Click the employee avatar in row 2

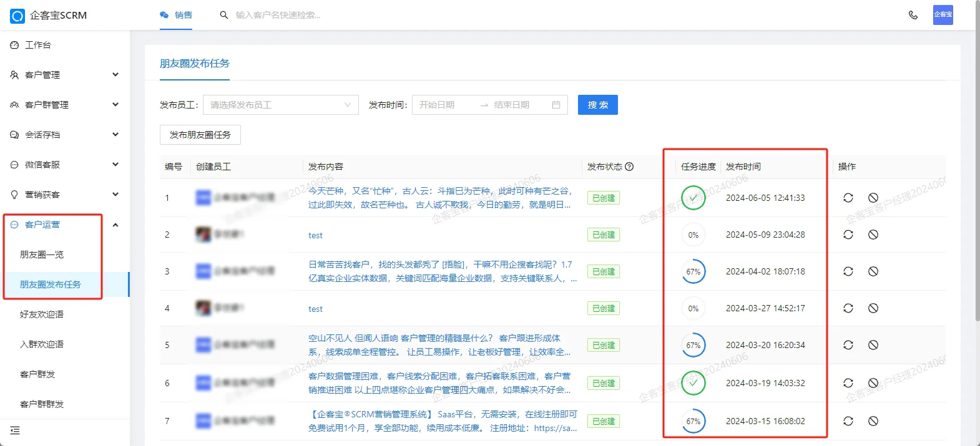click(x=203, y=235)
